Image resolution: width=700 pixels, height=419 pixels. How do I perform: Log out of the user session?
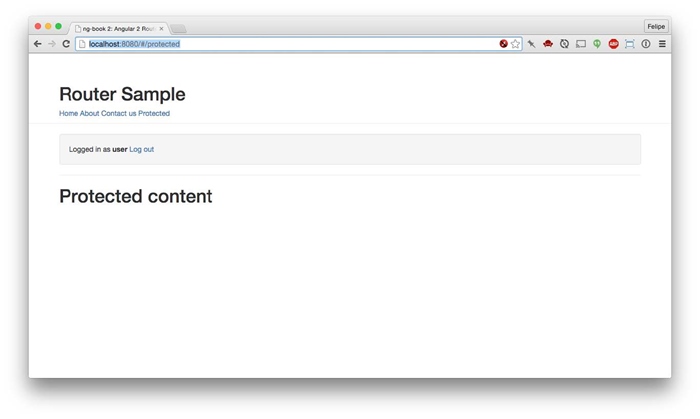point(141,150)
